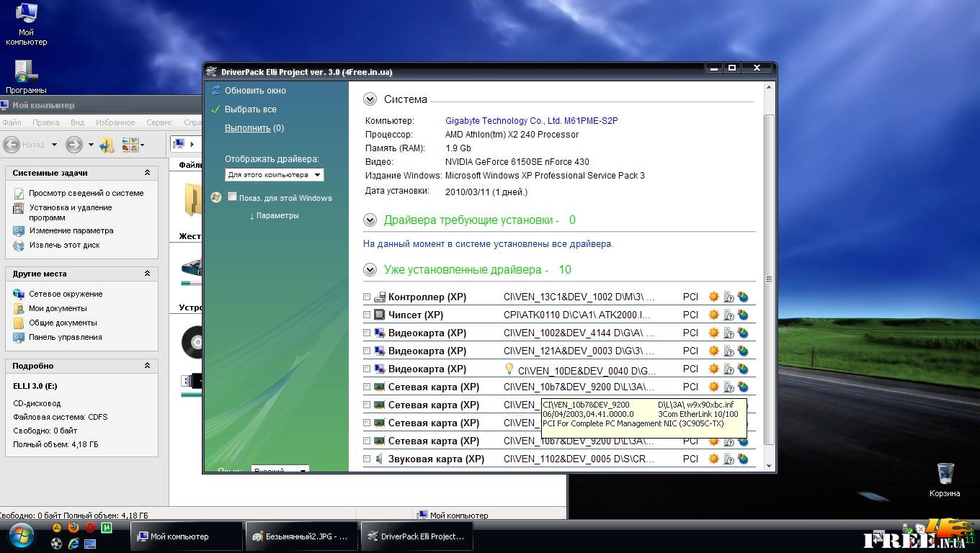
Task: Click Установка и удаление программ
Action: click(x=71, y=212)
